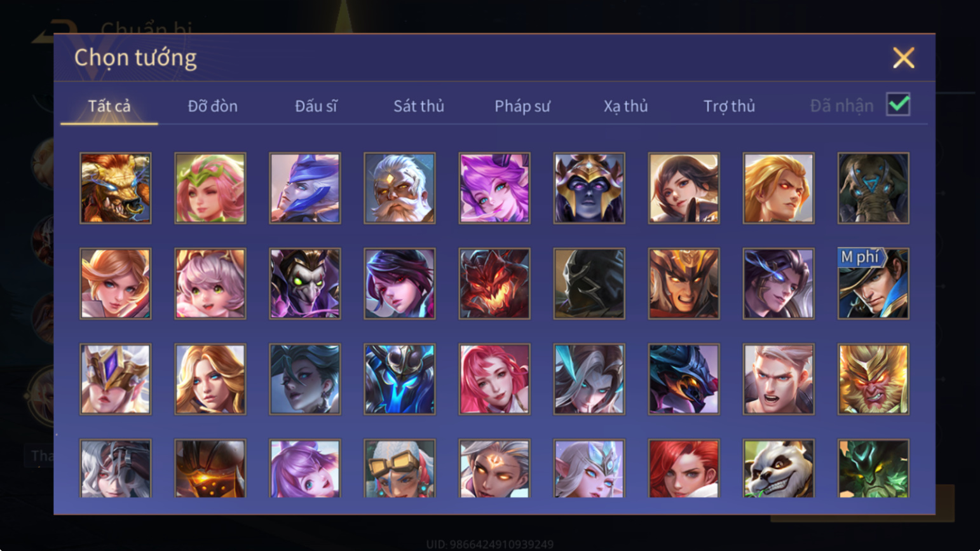Choose the pink-haired flower crown hero
Screen dimensions: 980x551
click(210, 188)
